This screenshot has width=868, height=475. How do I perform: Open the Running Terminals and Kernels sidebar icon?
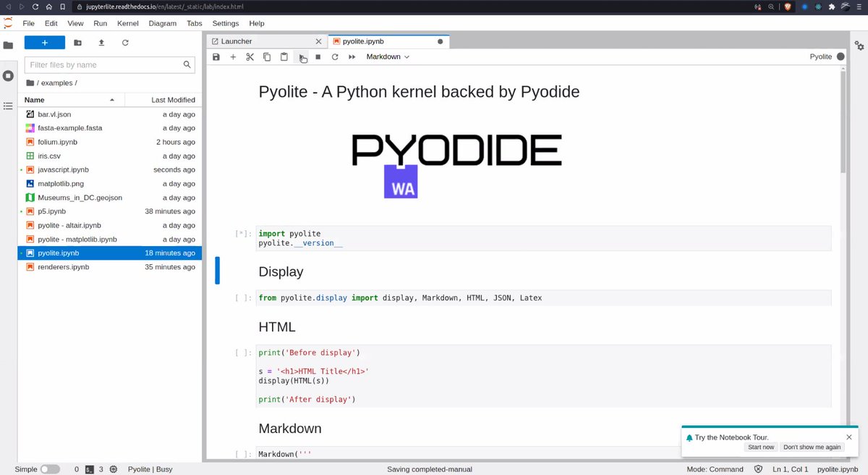(x=8, y=75)
